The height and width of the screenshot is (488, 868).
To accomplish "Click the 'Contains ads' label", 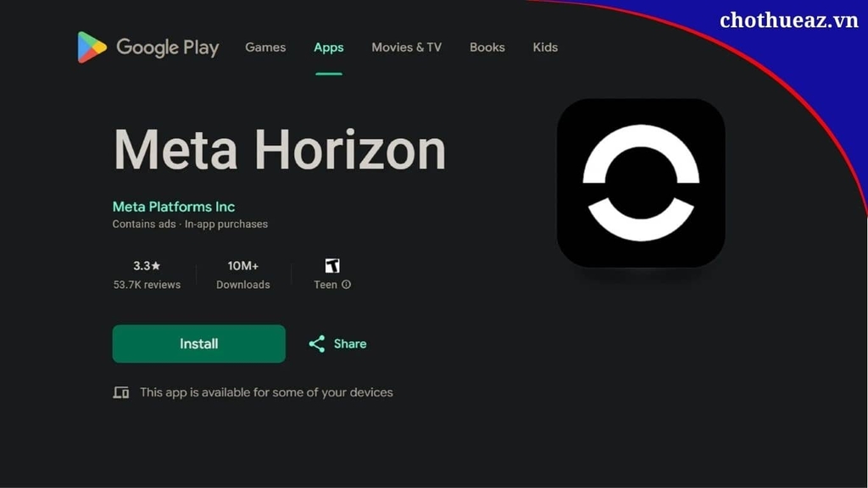I will (144, 224).
